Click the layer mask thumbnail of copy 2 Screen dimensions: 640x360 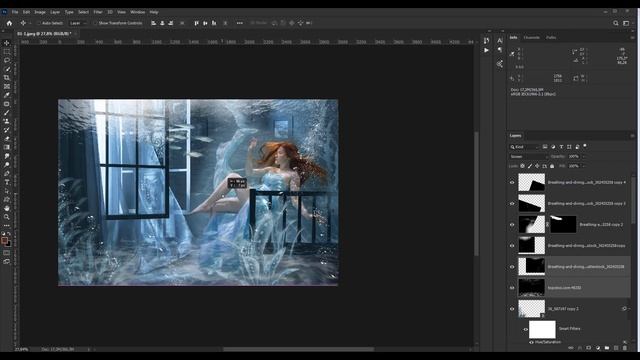pos(563,224)
